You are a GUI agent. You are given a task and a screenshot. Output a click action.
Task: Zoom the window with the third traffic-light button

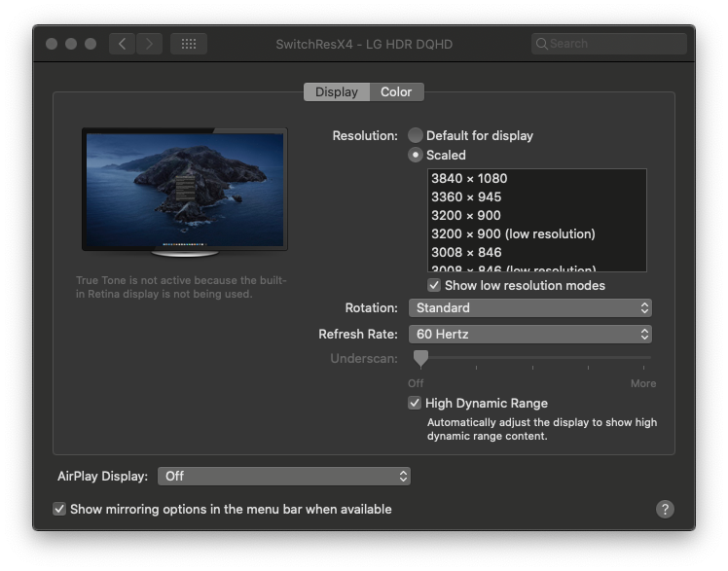[x=91, y=44]
